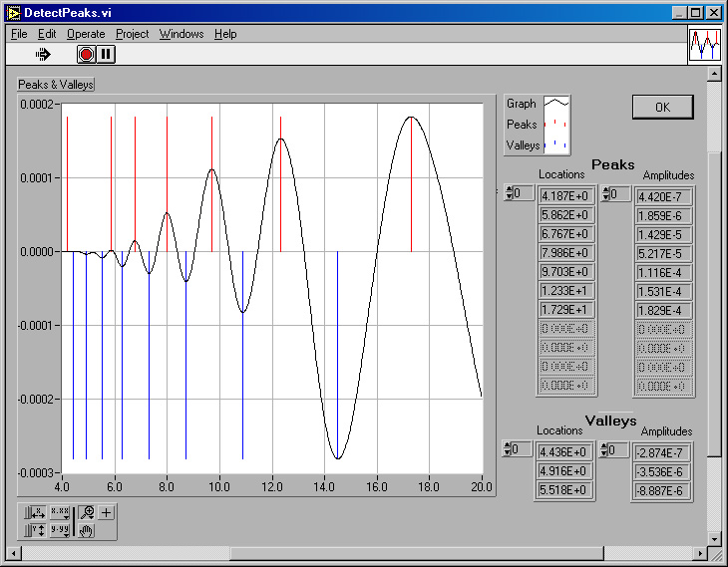This screenshot has width=728, height=567.
Task: Select peak location value 5.862E+0
Action: pyautogui.click(x=566, y=215)
